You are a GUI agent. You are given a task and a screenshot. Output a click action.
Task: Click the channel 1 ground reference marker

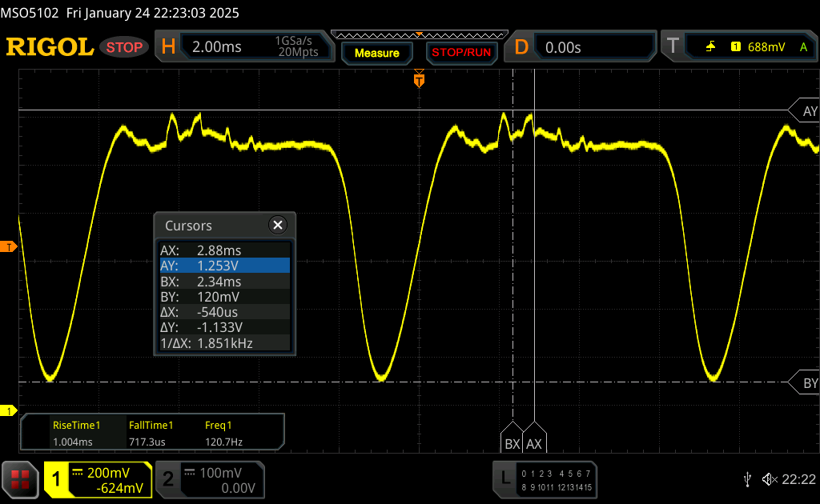tap(9, 410)
